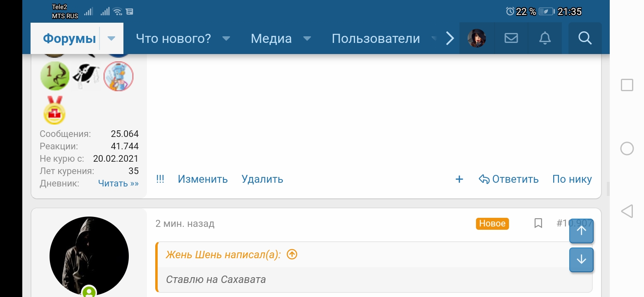Click the up arrow in the quote header
Screen dimensions: 644x297
291,255
